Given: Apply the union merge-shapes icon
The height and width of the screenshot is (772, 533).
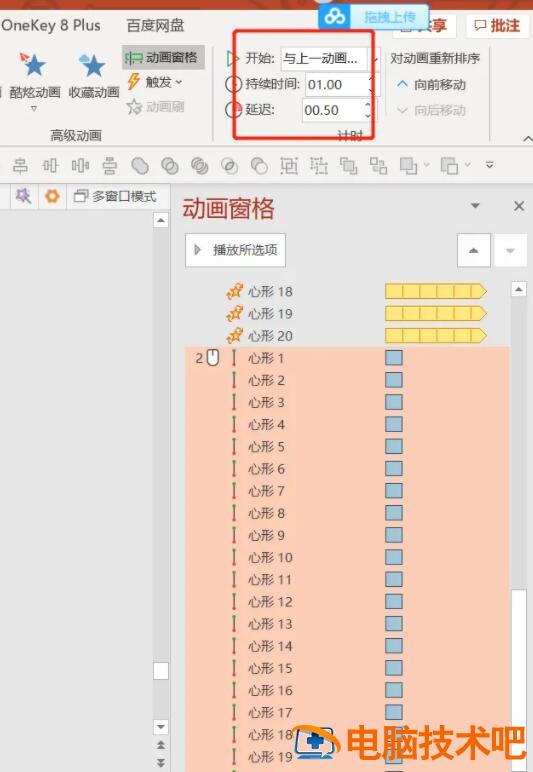Looking at the screenshot, I should 140,165.
